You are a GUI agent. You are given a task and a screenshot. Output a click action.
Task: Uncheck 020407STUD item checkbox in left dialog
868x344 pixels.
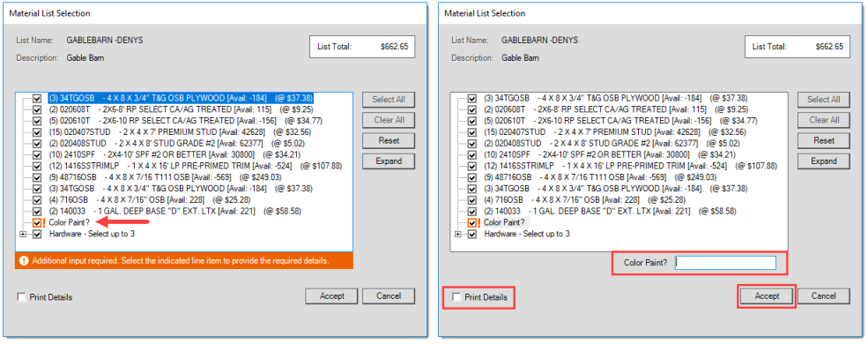[37, 131]
